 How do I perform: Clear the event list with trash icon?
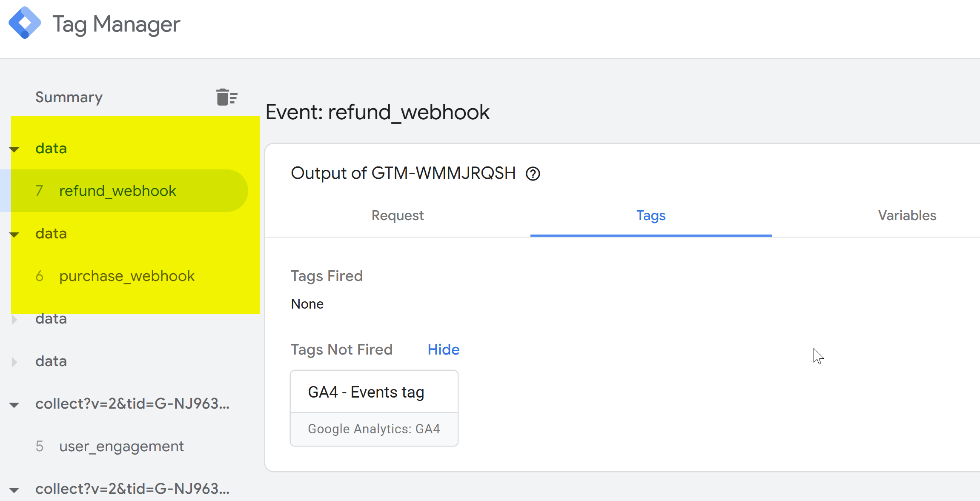pos(226,97)
